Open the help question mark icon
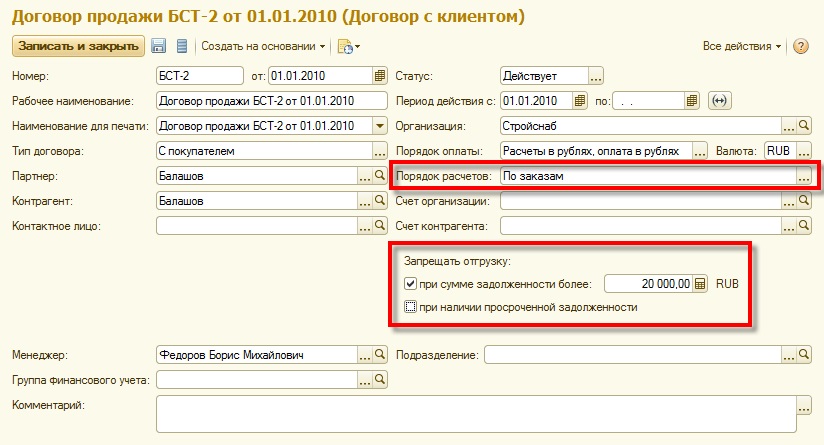Image resolution: width=824 pixels, height=445 pixels. click(800, 46)
